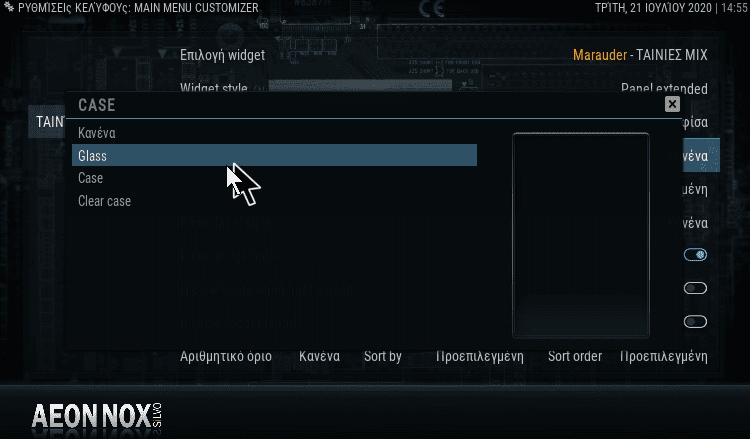Click the Panel extended widget style value

point(664,88)
